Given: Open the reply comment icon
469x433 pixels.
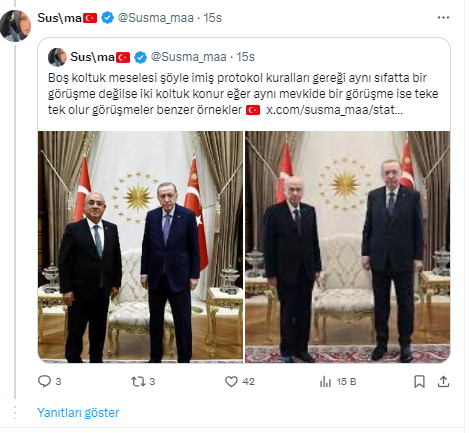Looking at the screenshot, I should tap(44, 381).
